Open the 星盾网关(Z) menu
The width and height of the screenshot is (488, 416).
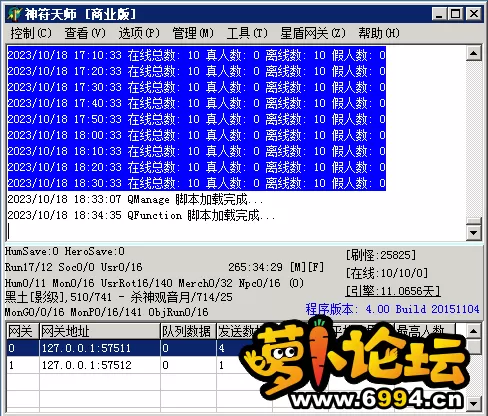tap(313, 33)
